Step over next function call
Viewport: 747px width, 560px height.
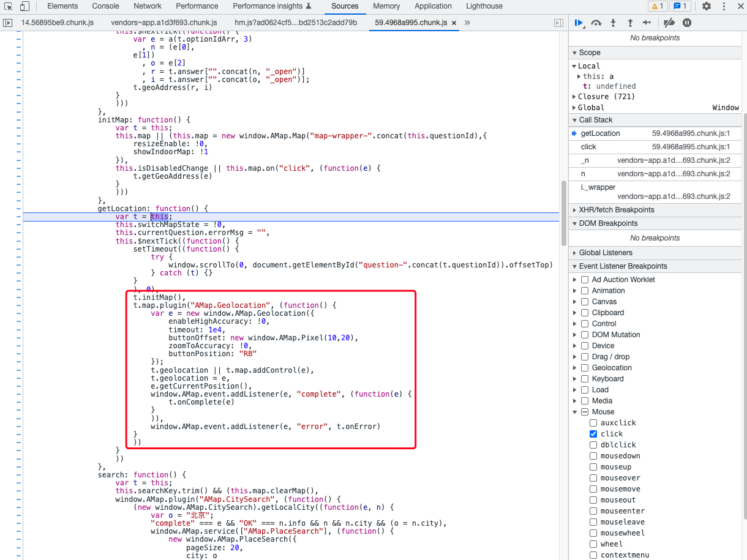596,23
